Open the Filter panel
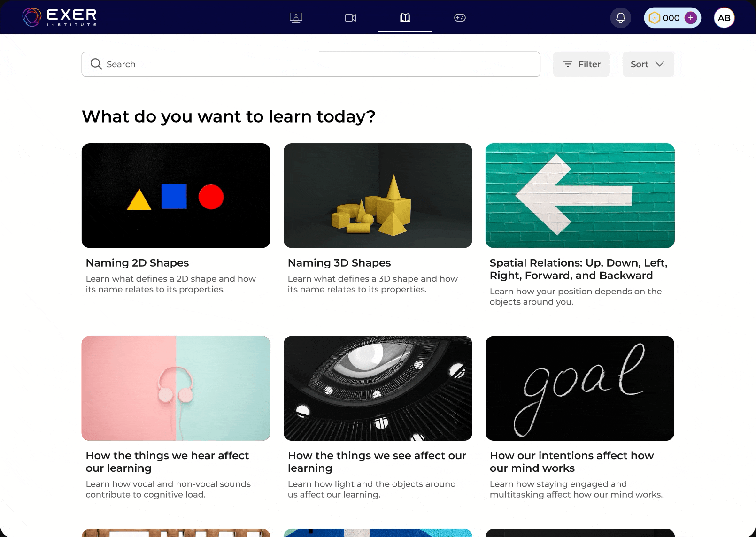Image resolution: width=756 pixels, height=537 pixels. (581, 64)
